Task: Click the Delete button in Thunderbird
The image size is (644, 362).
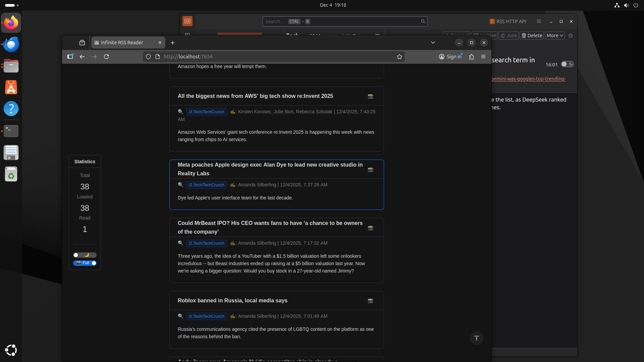Action: point(532,35)
